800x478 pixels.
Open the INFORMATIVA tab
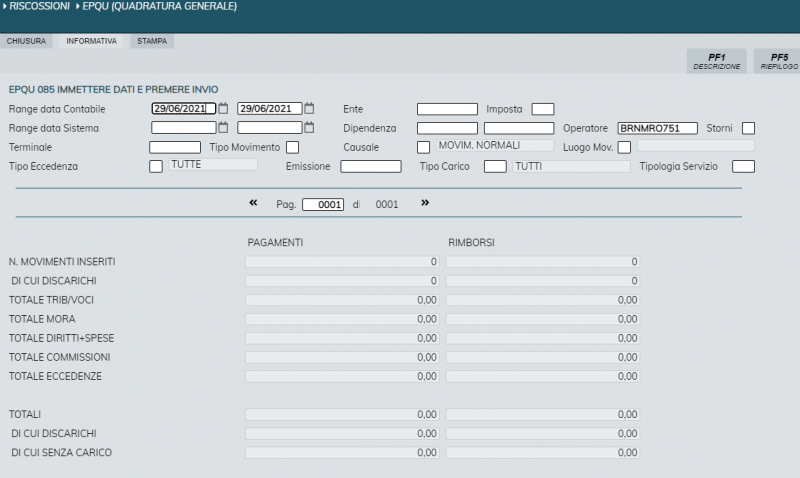[91, 41]
